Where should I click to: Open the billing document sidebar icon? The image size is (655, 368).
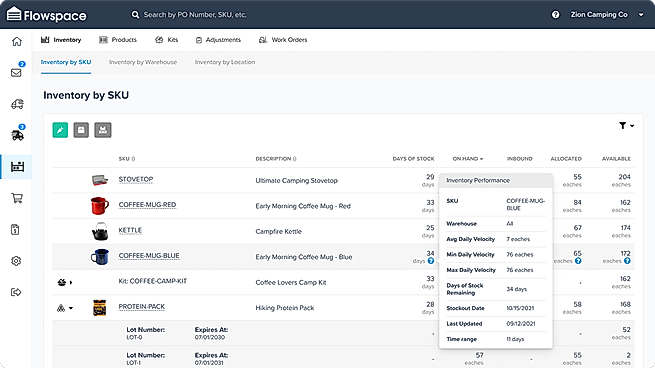(15, 229)
